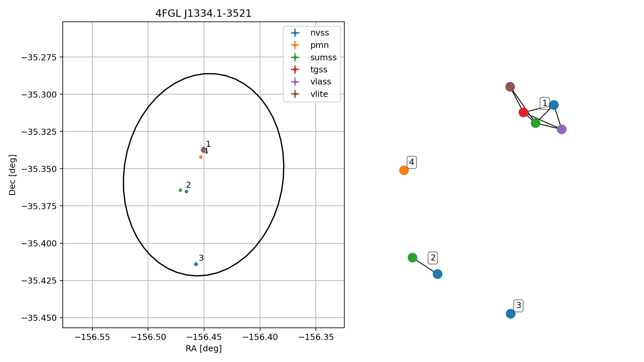Click boxed label 2 in the network graph
The height and width of the screenshot is (362, 644).
click(x=433, y=258)
